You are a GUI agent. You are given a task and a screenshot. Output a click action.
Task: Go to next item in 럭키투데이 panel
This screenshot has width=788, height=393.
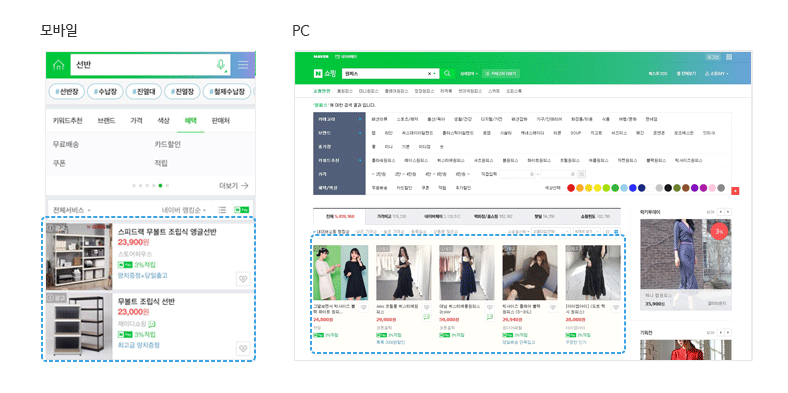[728, 212]
